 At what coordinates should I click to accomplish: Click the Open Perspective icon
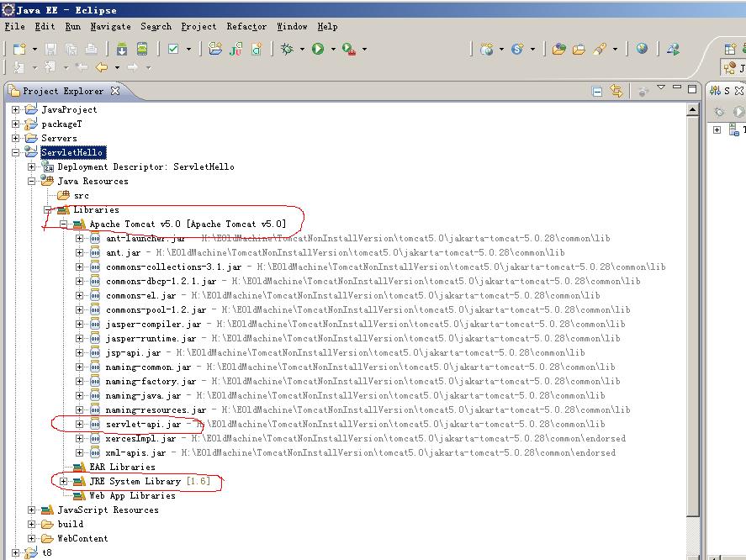coord(730,49)
